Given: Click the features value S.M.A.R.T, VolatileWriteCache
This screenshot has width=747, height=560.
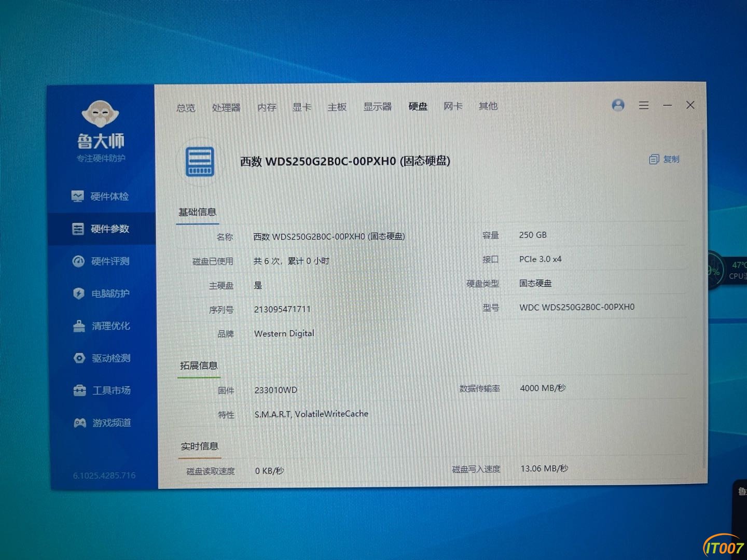Looking at the screenshot, I should [311, 414].
